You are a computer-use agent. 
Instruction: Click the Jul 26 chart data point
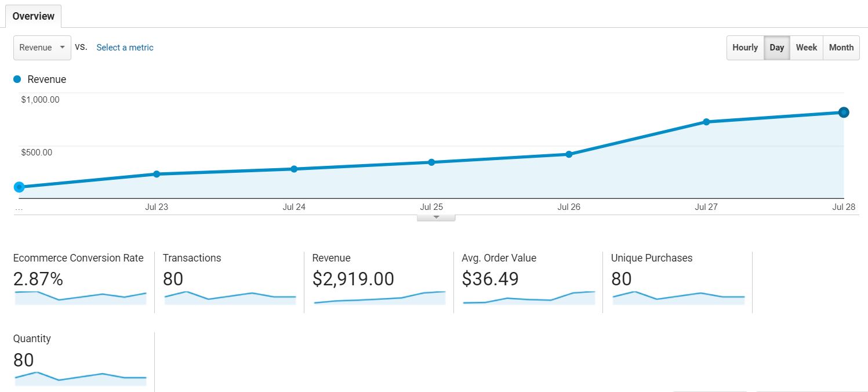(569, 154)
